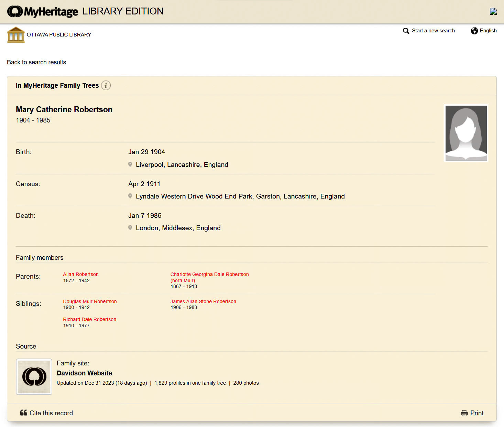Click the MyHeritage logo
The image size is (504, 427).
[x=43, y=12]
